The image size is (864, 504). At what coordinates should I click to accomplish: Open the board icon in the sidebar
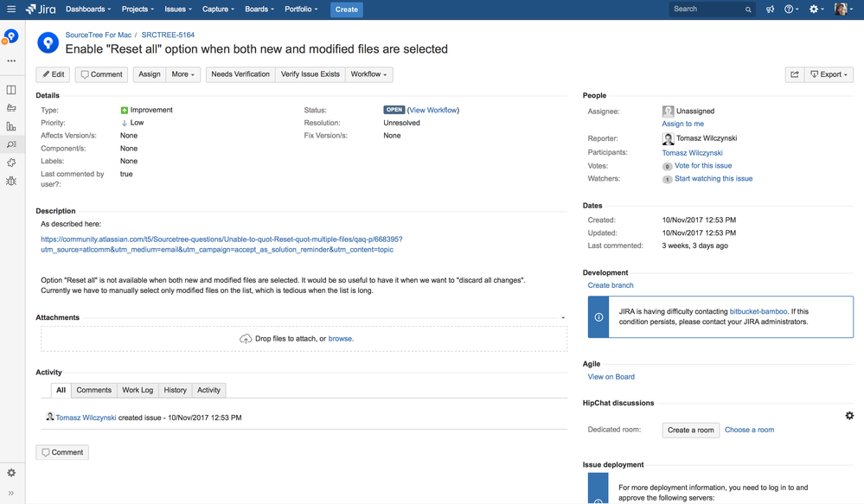click(x=11, y=90)
